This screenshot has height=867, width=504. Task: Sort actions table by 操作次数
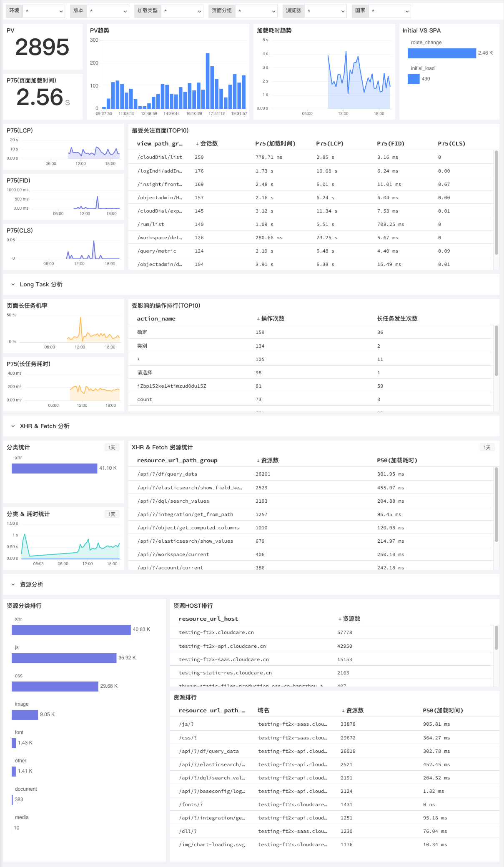[x=271, y=318]
